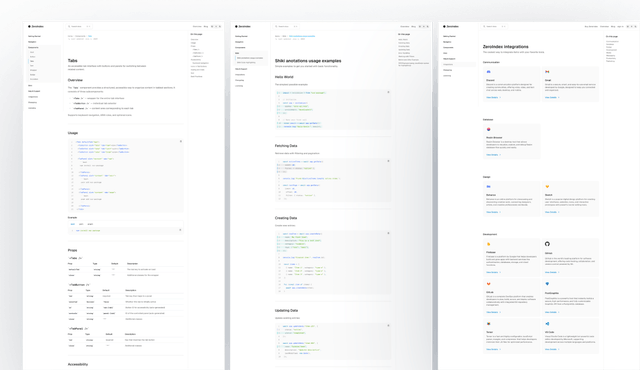Click the Realm Browser logo icon
This screenshot has width=640, height=370.
489,129
